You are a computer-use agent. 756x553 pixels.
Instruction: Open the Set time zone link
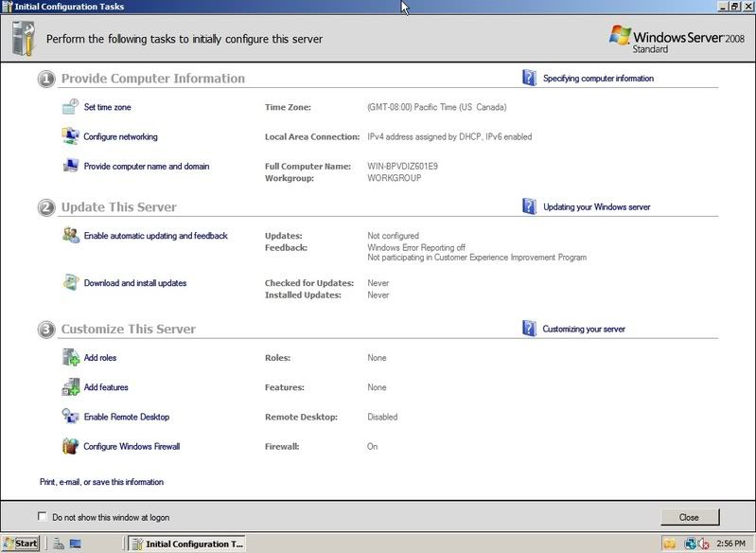pyautogui.click(x=108, y=107)
